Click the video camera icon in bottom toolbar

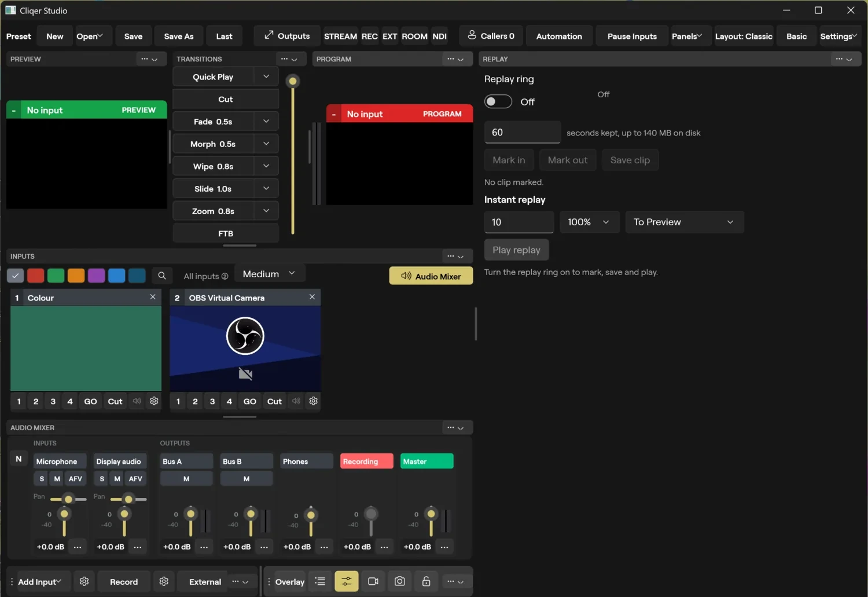click(x=373, y=581)
